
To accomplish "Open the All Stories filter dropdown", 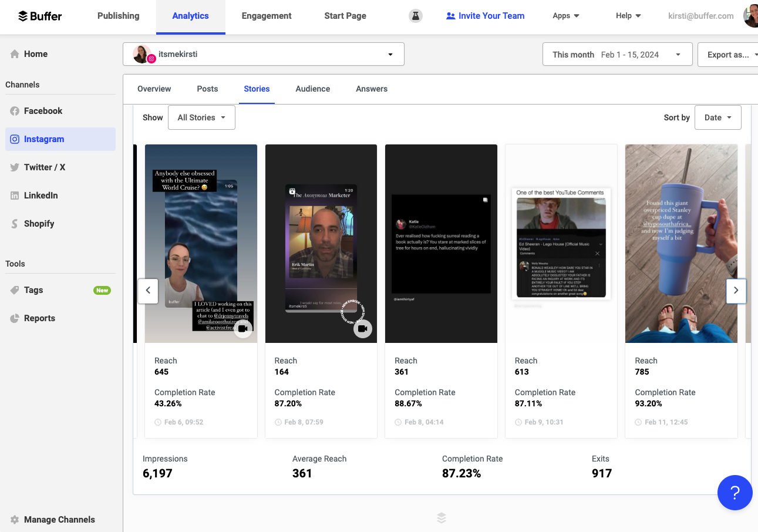I will coord(201,117).
